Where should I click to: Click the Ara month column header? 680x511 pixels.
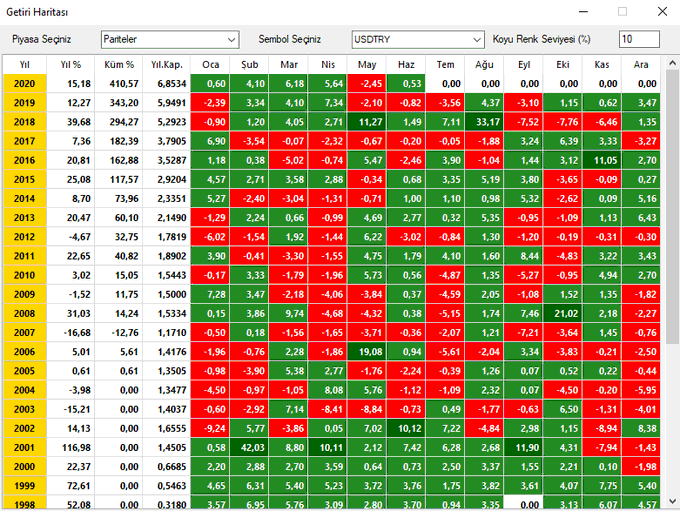point(641,65)
